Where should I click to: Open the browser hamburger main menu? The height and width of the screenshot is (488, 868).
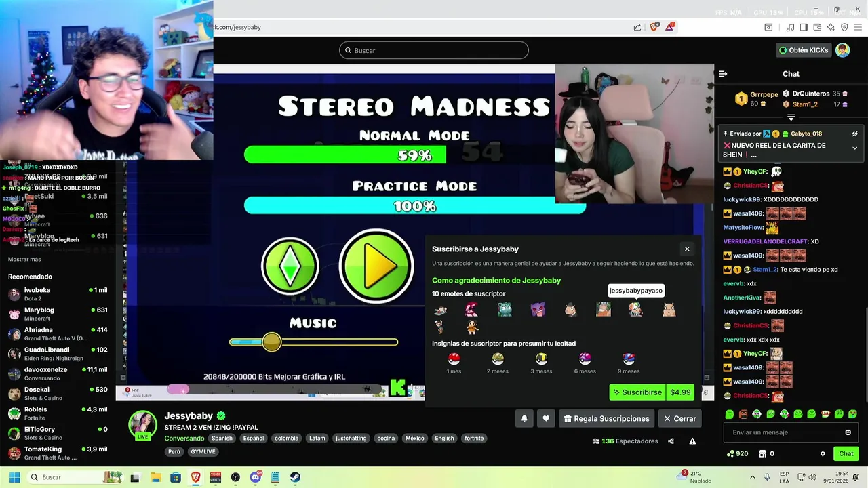858,27
